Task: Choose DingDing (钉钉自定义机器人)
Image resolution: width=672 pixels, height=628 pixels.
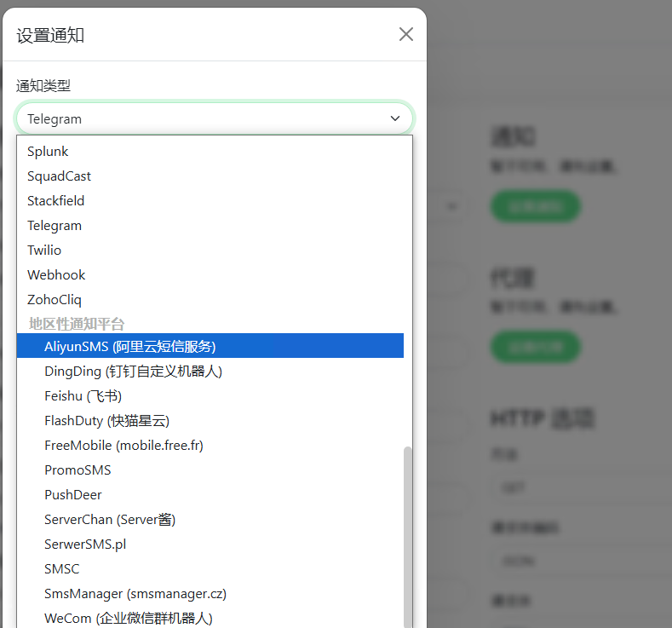Action: tap(210, 371)
